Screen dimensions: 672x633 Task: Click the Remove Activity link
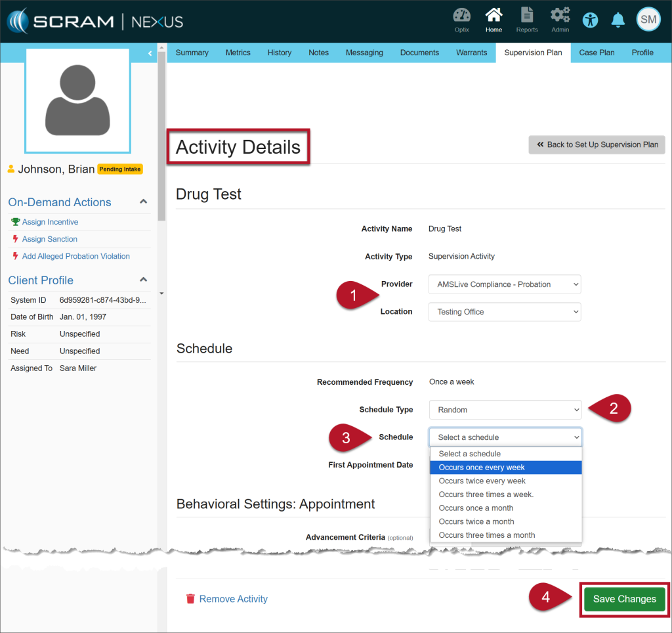tap(233, 599)
